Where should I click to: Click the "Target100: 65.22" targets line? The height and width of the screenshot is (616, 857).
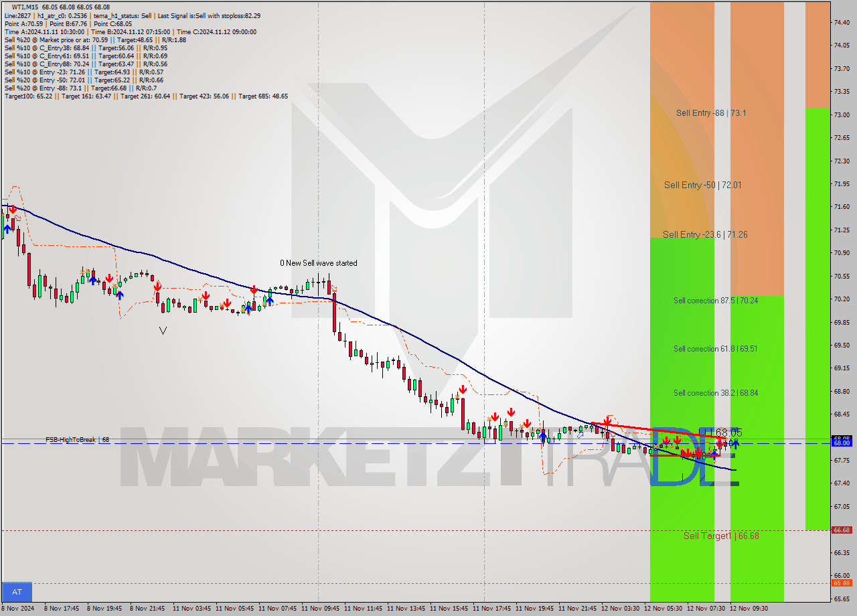(x=146, y=96)
